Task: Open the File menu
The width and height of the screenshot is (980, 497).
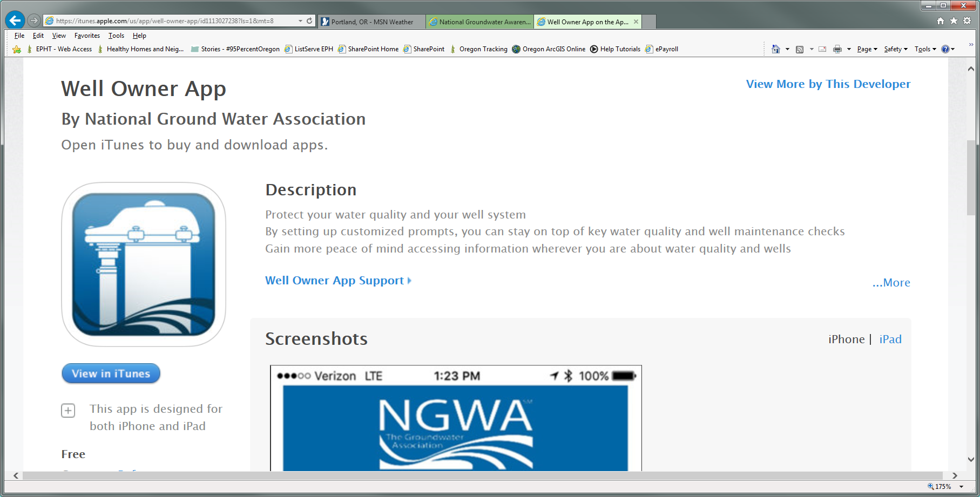Action: (x=19, y=36)
